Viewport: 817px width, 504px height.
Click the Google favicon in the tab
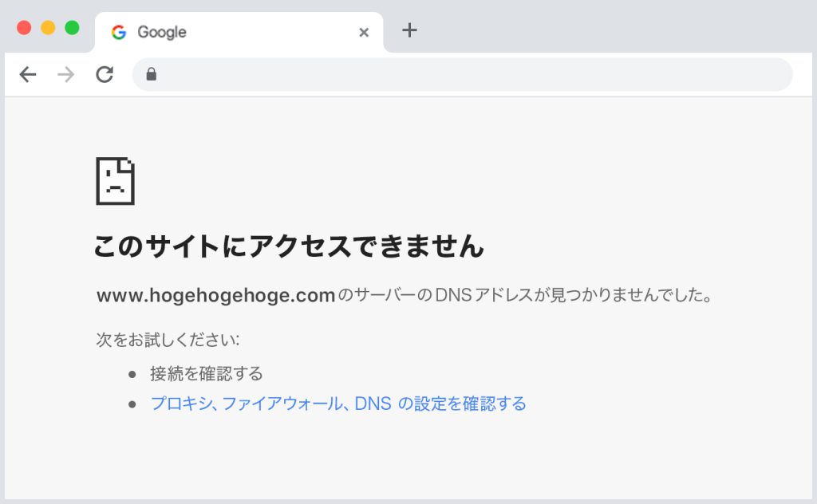pos(119,32)
